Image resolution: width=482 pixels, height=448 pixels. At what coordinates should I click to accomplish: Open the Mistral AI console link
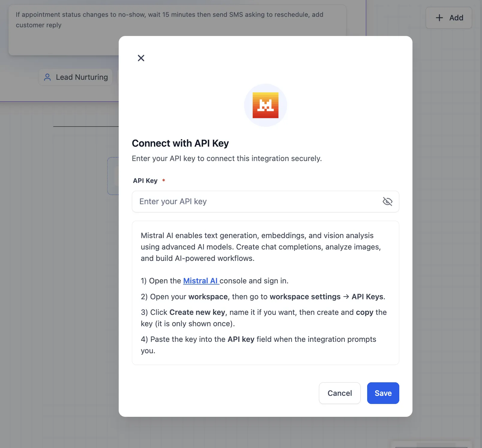(200, 281)
